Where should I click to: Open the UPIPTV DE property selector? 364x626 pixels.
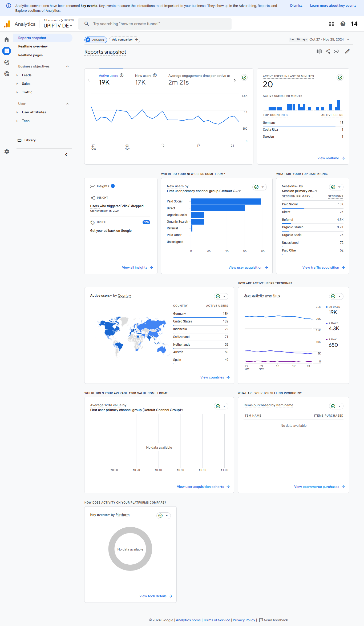tap(58, 26)
